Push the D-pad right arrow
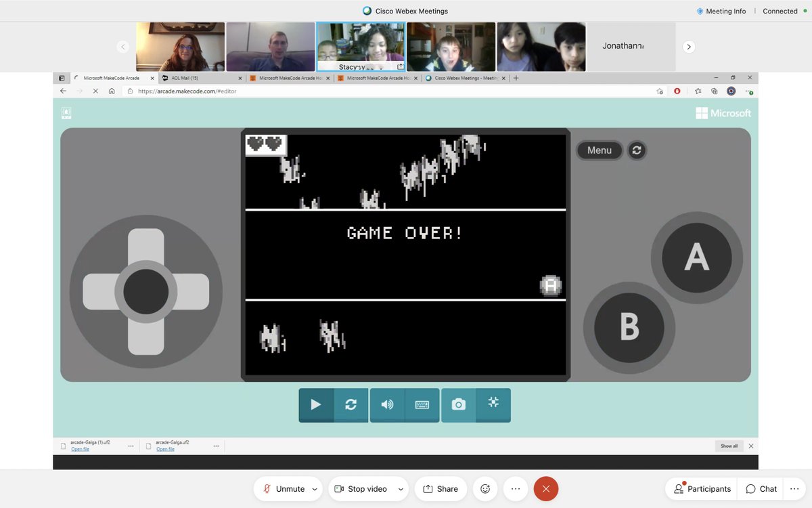Viewport: 812px width, 508px height. pyautogui.click(x=193, y=292)
